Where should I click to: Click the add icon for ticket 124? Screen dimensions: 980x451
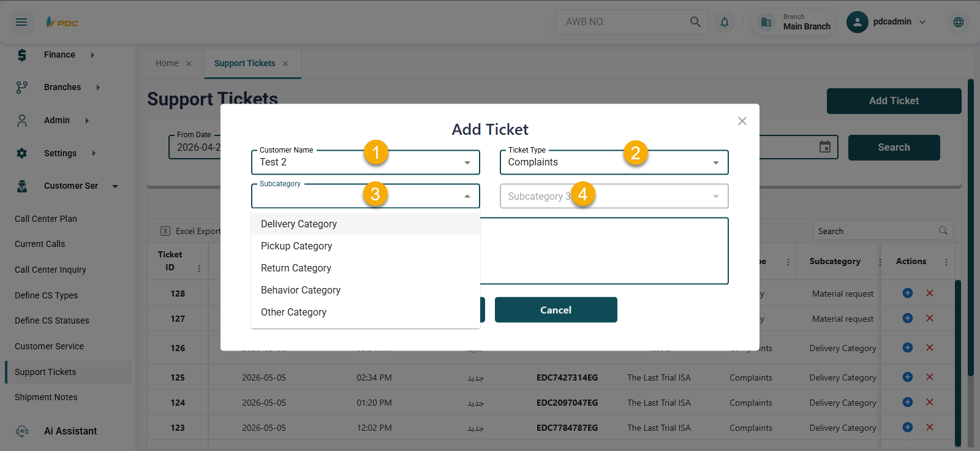pos(908,402)
